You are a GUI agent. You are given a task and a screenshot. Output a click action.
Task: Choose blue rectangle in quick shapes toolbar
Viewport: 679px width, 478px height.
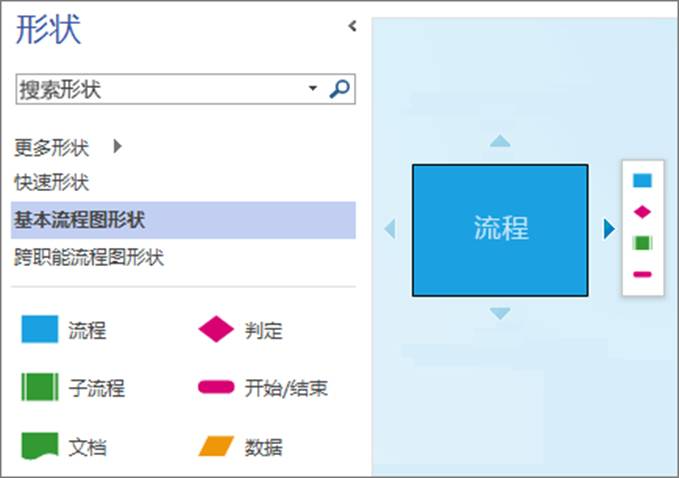pos(642,181)
